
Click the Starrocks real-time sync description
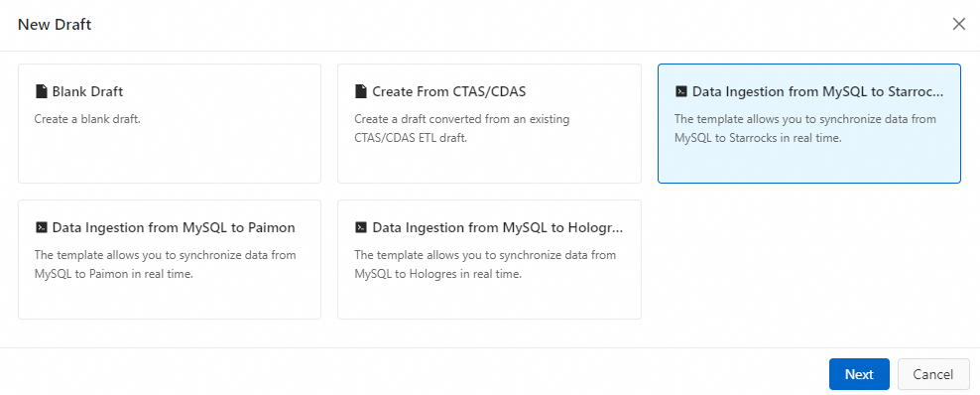[805, 128]
